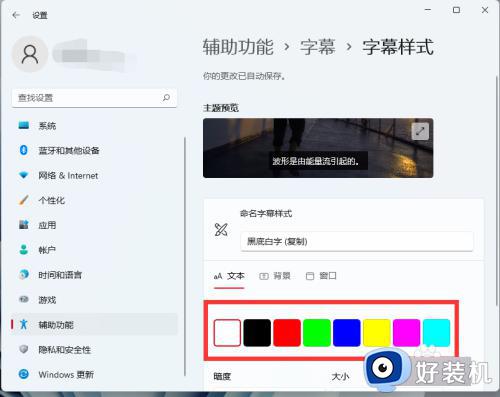Click the paintbrush icon for 个性化
This screenshot has height=397, width=500.
(24, 200)
